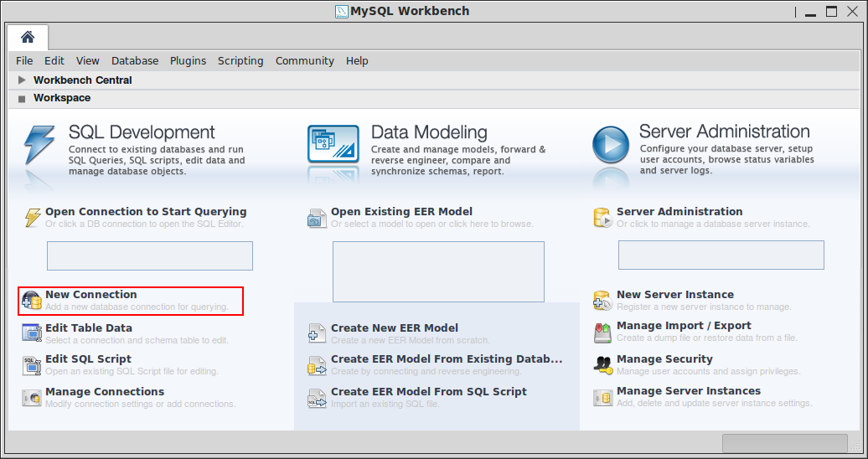Viewport: 868px width, 459px height.
Task: Click the Home tab house icon
Action: tap(28, 37)
